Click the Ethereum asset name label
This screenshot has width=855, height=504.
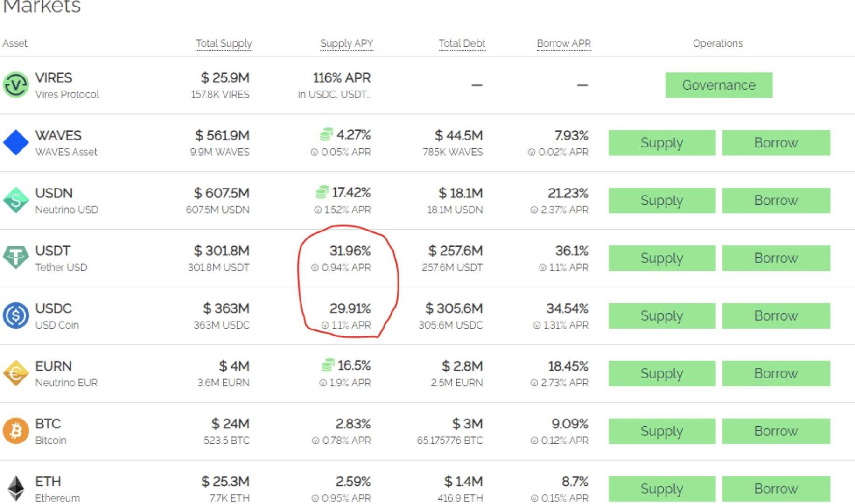(x=57, y=498)
